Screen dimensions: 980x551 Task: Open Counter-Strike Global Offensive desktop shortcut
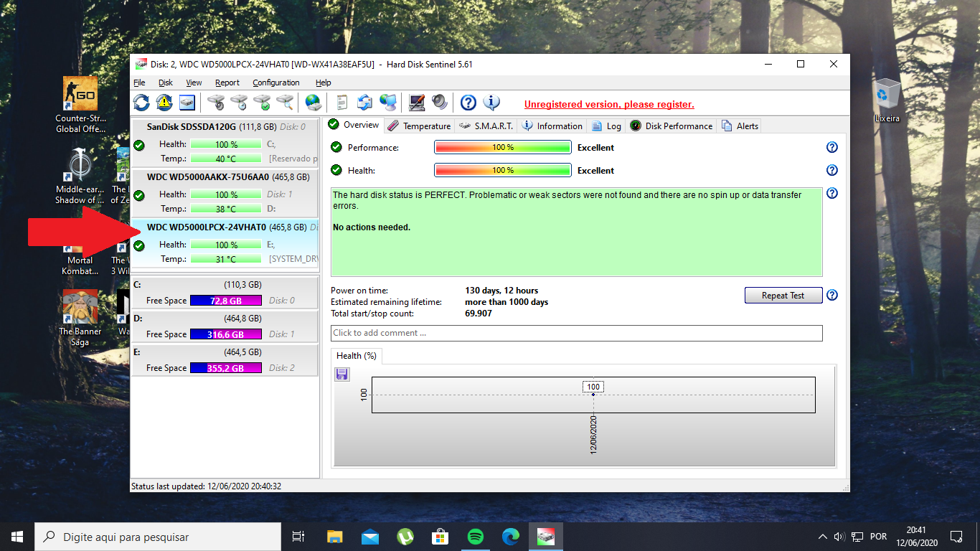click(80, 105)
